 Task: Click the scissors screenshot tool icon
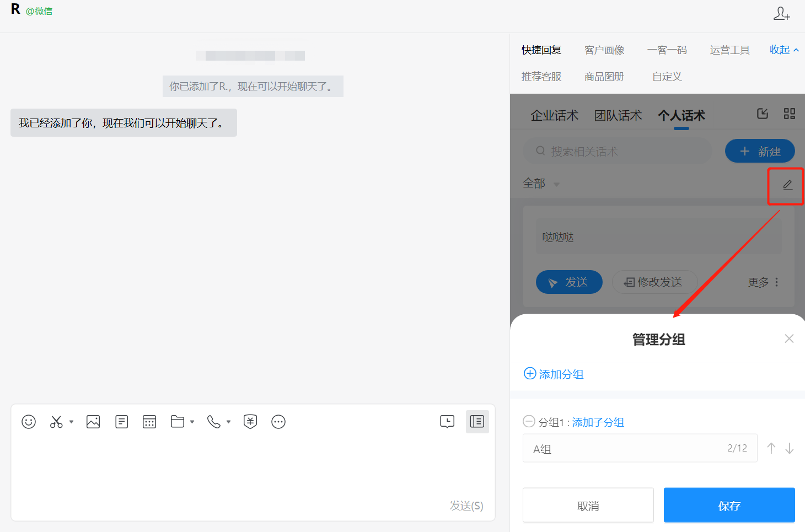pos(56,422)
